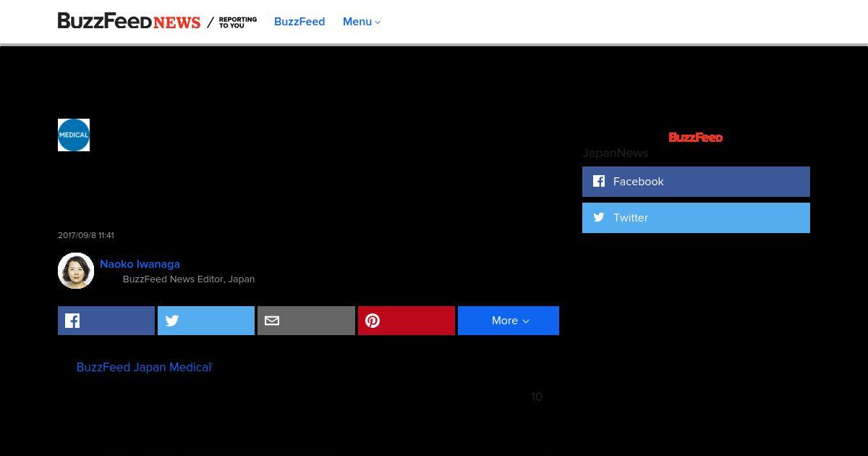Screen dimensions: 868x456
Task: Expand the Menu dropdown
Action: (x=362, y=22)
